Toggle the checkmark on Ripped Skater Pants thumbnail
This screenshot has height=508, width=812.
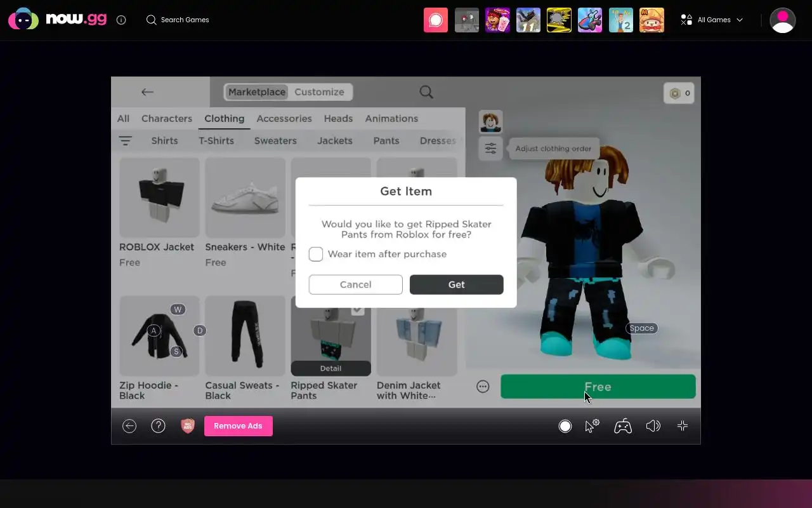358,309
